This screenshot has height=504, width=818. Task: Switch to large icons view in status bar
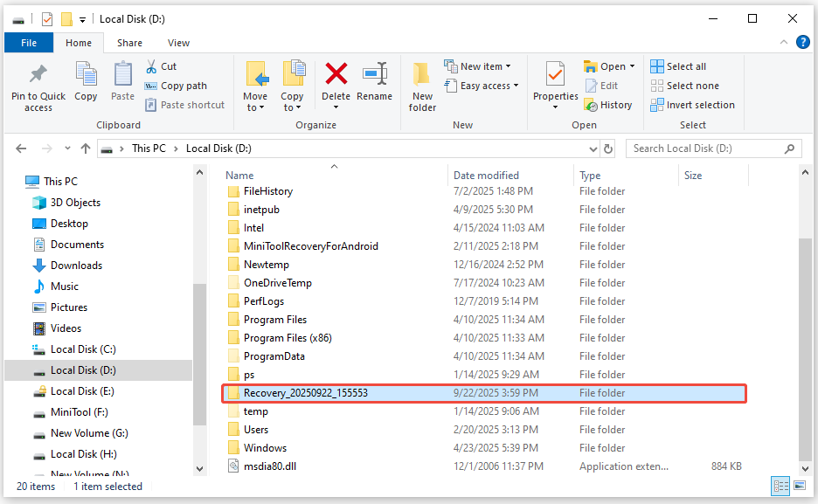coord(800,487)
